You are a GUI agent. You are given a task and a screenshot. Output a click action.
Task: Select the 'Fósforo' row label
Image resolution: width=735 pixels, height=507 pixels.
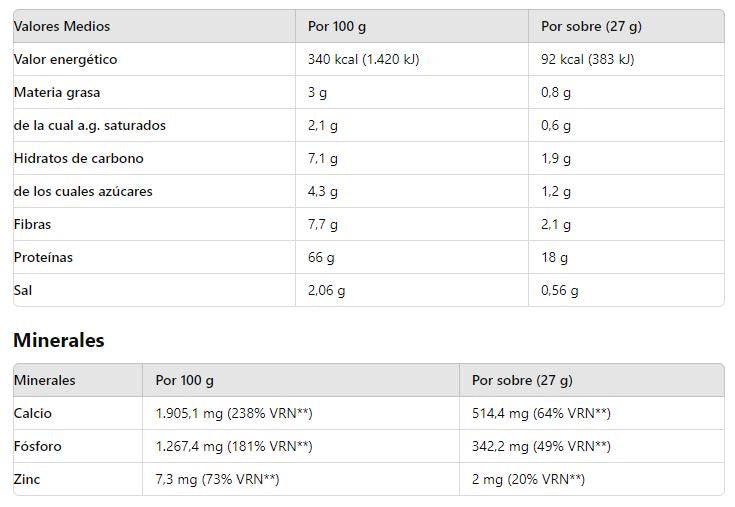pos(36,446)
